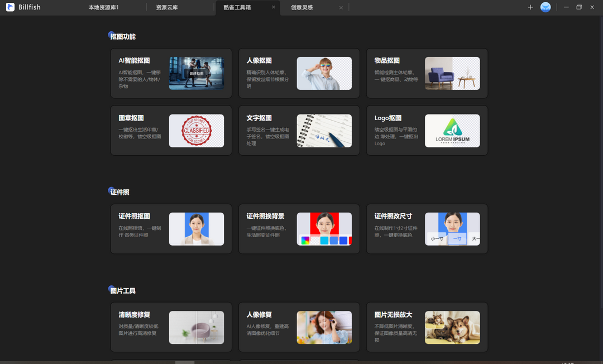Open the AI智能抠图 (AI smart cutout) tool
This screenshot has width=603, height=364.
(171, 73)
